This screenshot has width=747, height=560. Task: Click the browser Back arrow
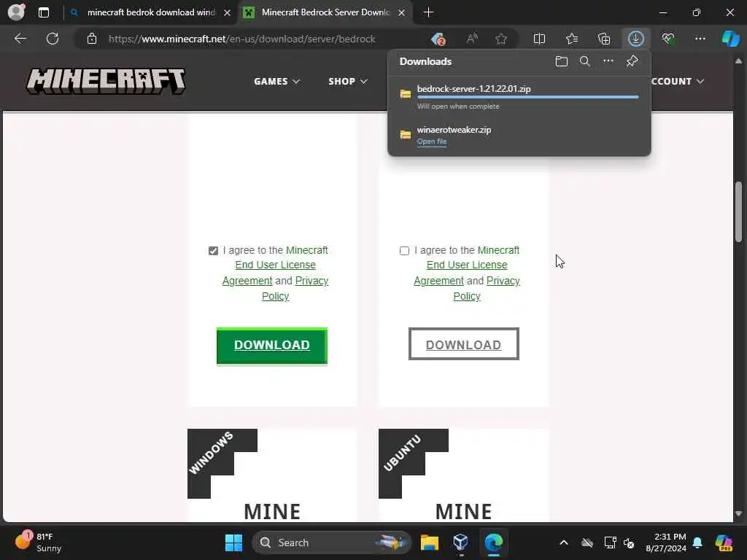coord(20,39)
